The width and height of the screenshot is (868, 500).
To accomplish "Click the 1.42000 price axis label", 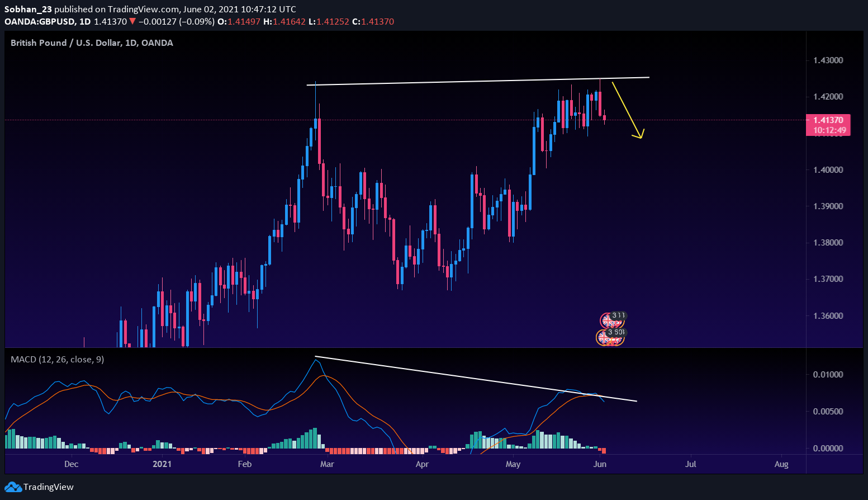I will click(828, 97).
